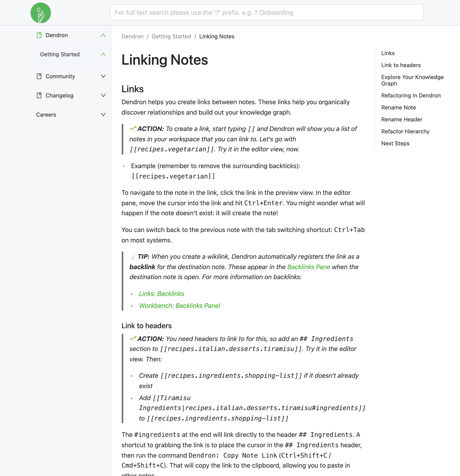
Task: Jump to Rename Note TOC entry
Action: [x=398, y=107]
